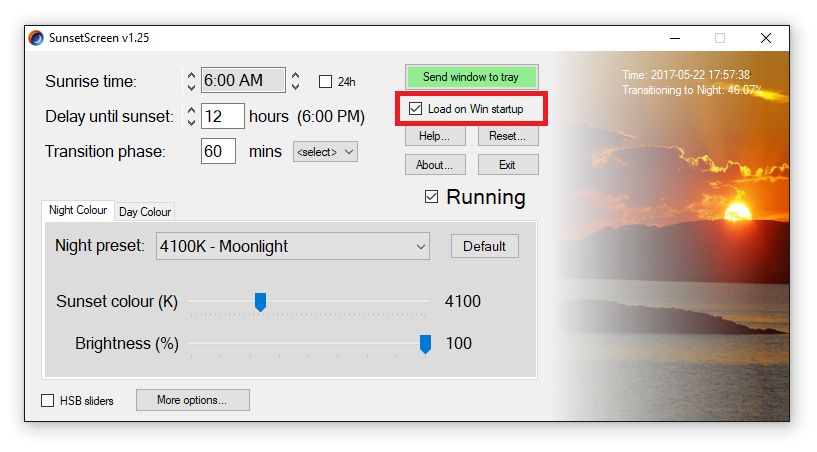
Task: Enable the HSB sliders checkbox
Action: point(47,400)
